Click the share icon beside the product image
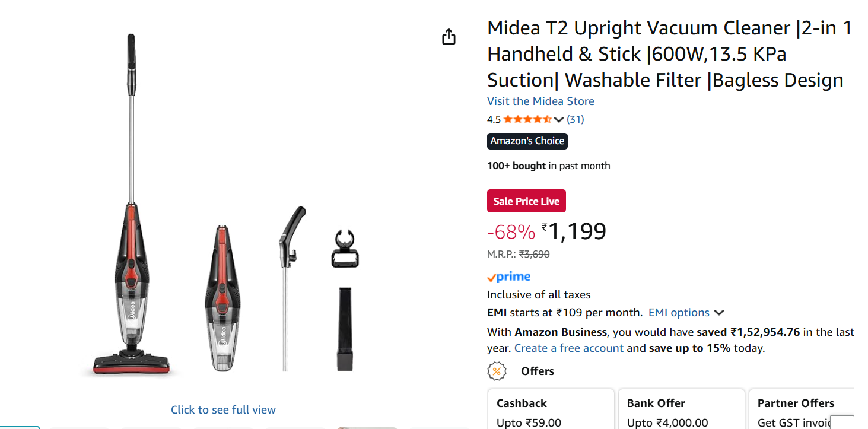 coord(449,37)
